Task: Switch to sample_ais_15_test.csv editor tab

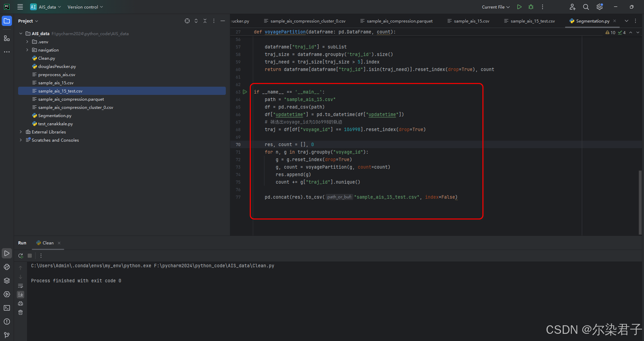Action: [530, 21]
